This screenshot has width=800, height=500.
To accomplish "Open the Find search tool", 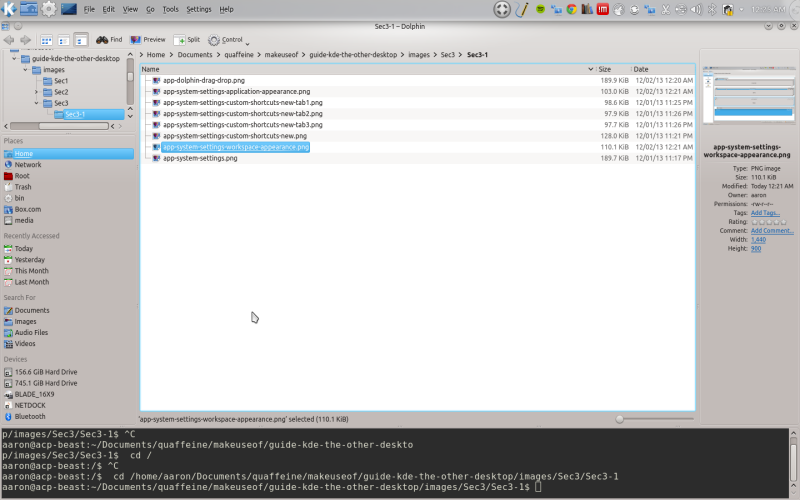I will coord(109,39).
